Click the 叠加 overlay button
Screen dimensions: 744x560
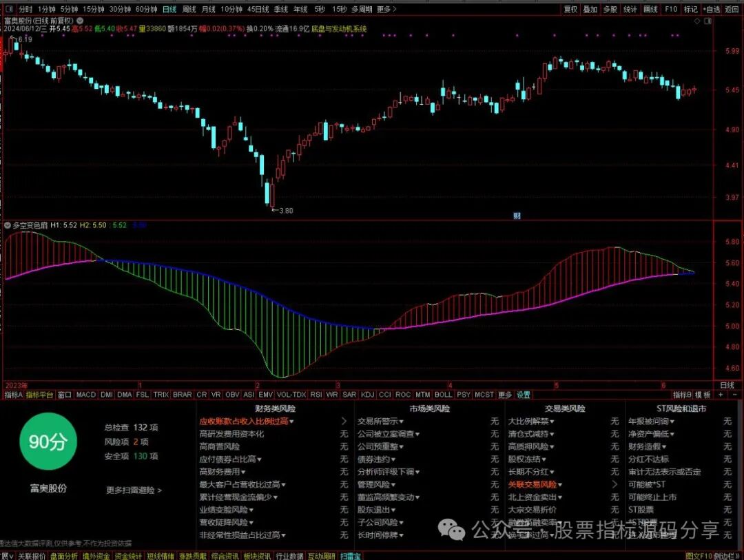[x=590, y=9]
